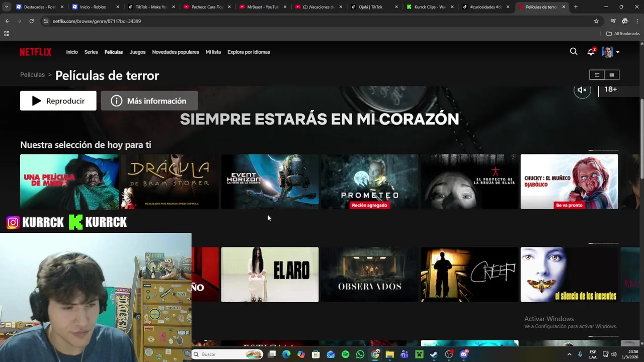644x362 pixels.
Task: Switch to grid view icon
Action: (x=612, y=75)
